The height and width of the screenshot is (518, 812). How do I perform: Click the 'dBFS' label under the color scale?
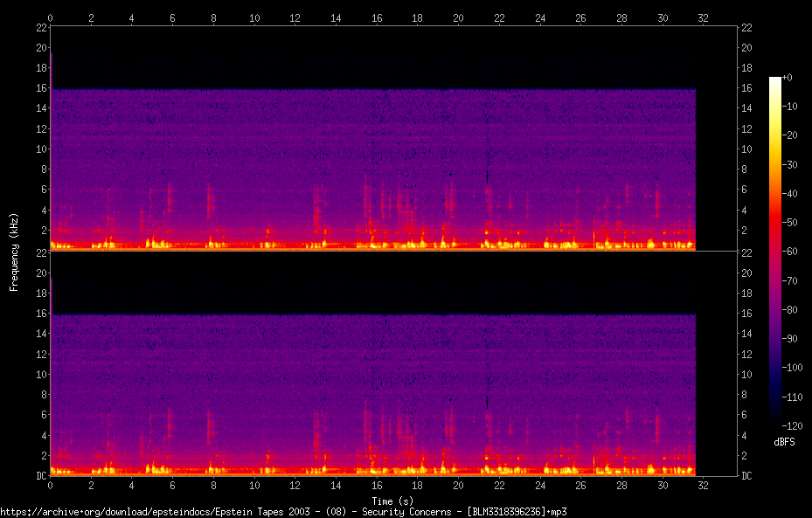784,442
